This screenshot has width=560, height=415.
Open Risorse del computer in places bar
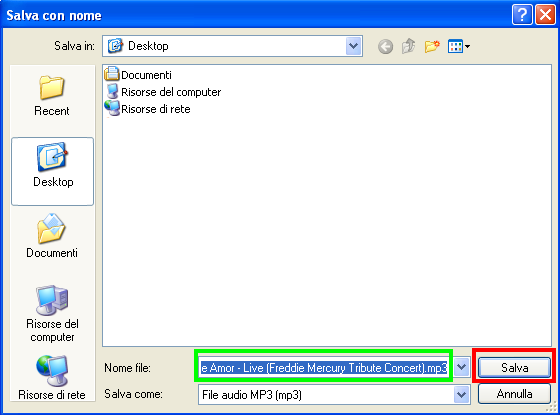(x=52, y=314)
